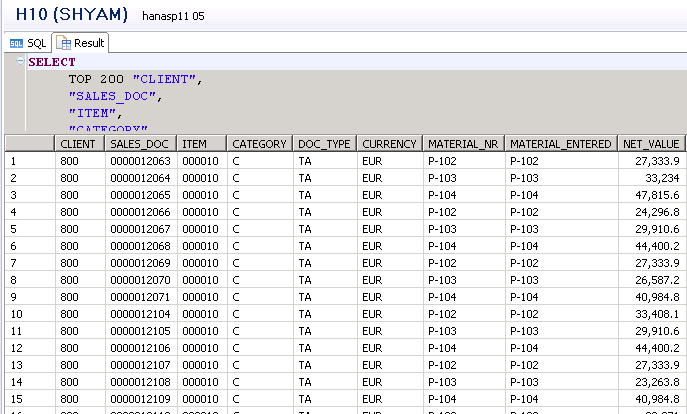This screenshot has height=414, width=687.
Task: Click sales doc cell 0000012065
Action: 141,195
